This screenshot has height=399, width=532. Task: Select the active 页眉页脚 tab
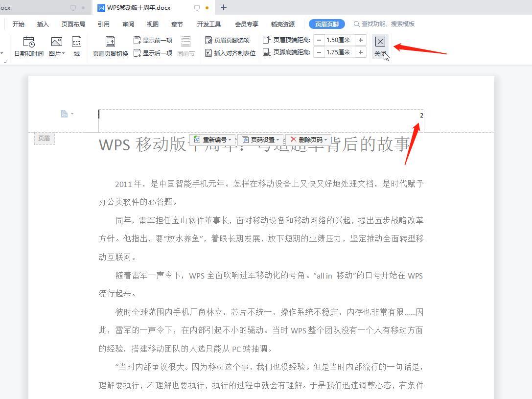coord(327,24)
